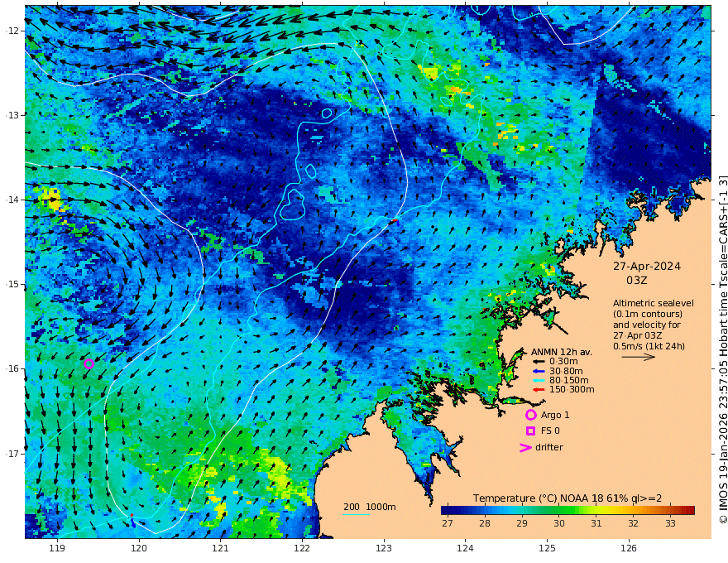Click the yellow warm patch near 119E 14S

pyautogui.click(x=52, y=200)
